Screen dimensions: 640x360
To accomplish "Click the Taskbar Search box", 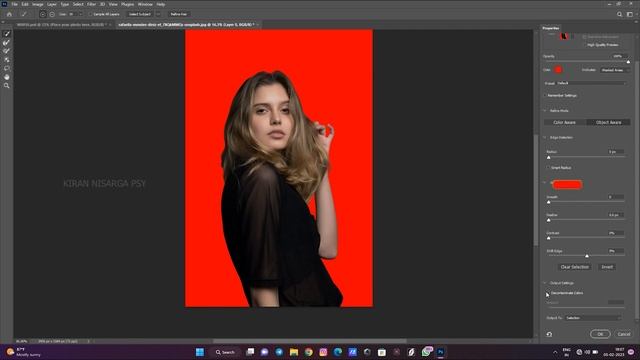I will pyautogui.click(x=226, y=352).
